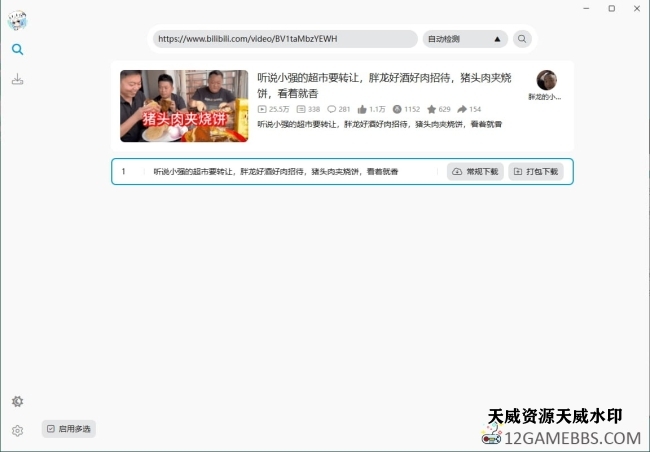Click 打包下载 to download as package
Viewport: 650px width, 452px height.
tap(536, 172)
